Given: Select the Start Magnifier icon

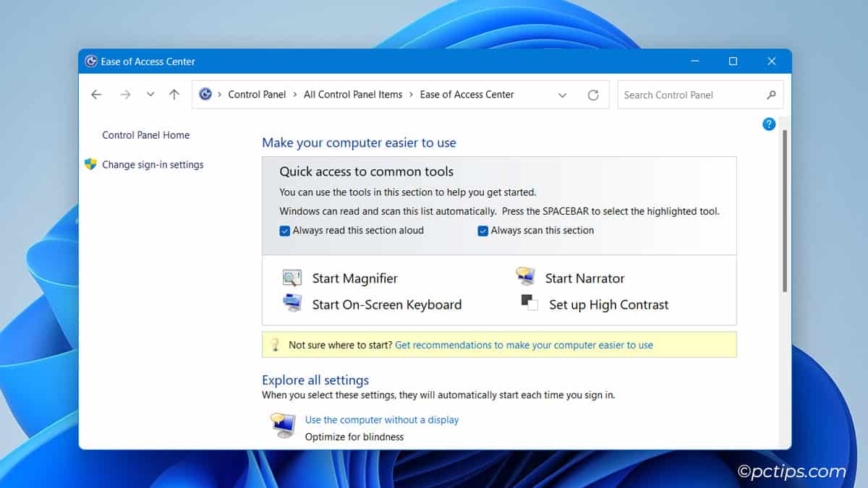Looking at the screenshot, I should coord(292,278).
